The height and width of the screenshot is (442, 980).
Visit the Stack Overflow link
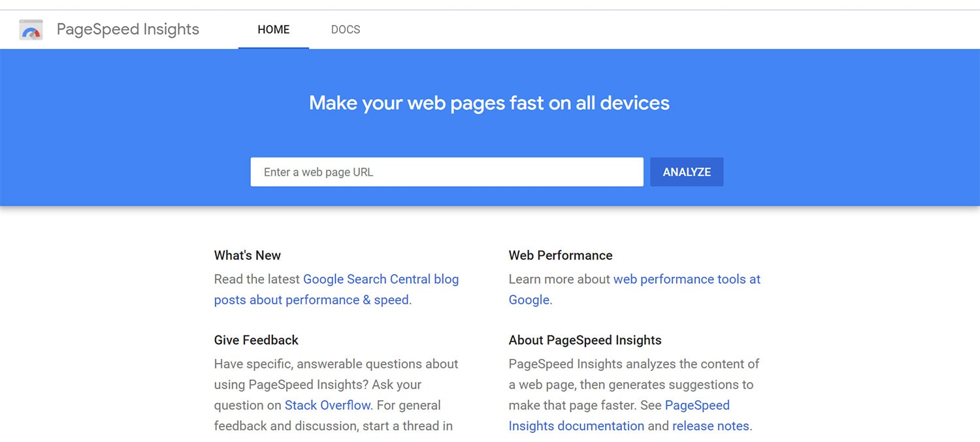pos(327,405)
